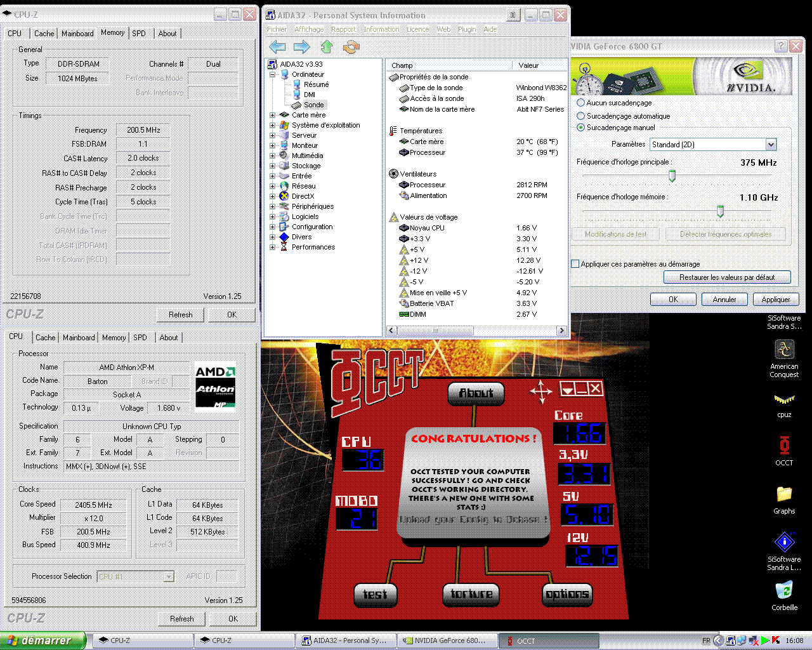The image size is (812, 650).
Task: Click the orange refresh icon in AIDA32
Action: tap(351, 46)
